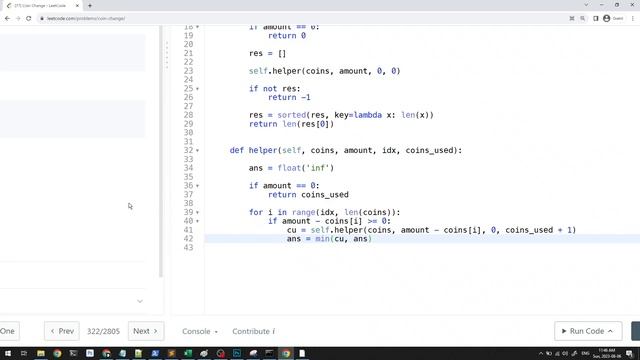Click 'return -1' on line 26
The image size is (640, 360).
289,98
